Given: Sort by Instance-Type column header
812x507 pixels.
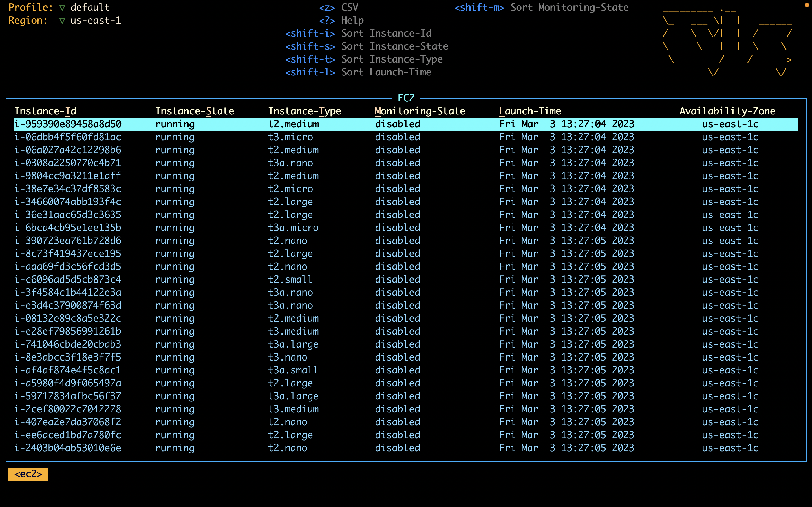Looking at the screenshot, I should coord(304,111).
